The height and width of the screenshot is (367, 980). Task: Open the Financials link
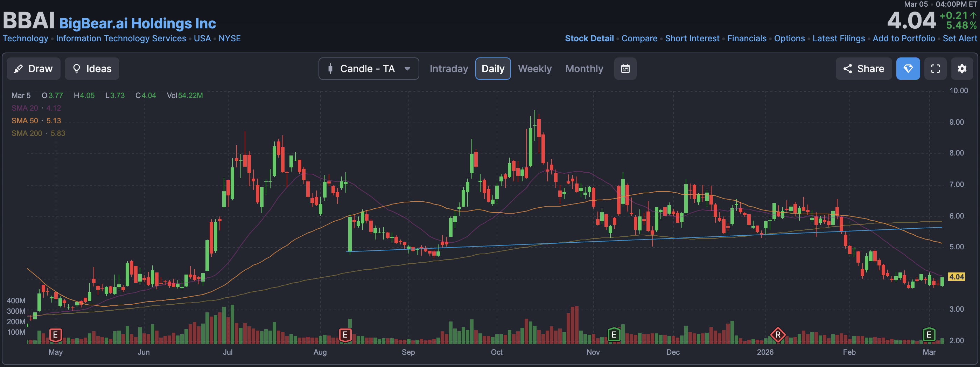tap(747, 39)
